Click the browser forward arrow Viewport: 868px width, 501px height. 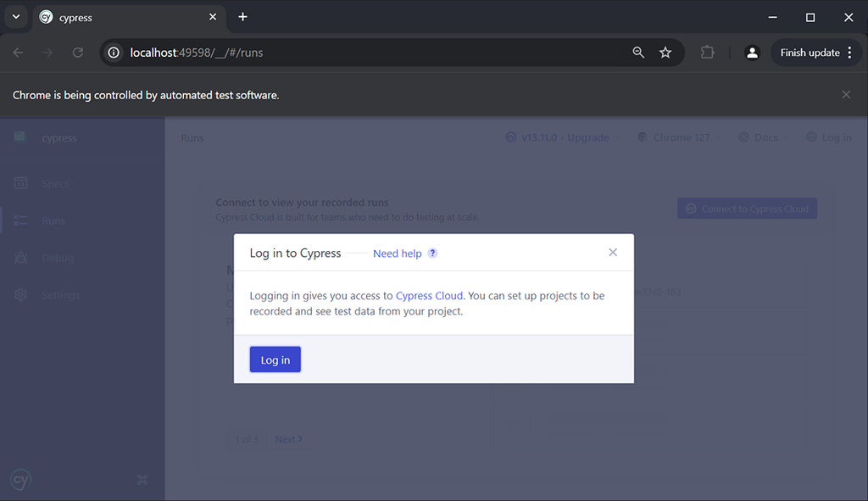pos(47,53)
